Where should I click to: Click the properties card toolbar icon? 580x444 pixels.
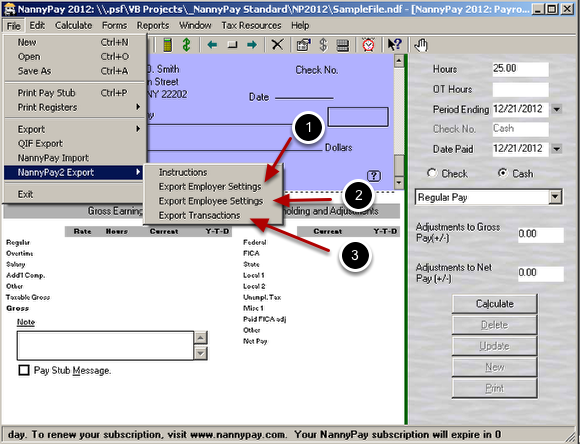(304, 45)
